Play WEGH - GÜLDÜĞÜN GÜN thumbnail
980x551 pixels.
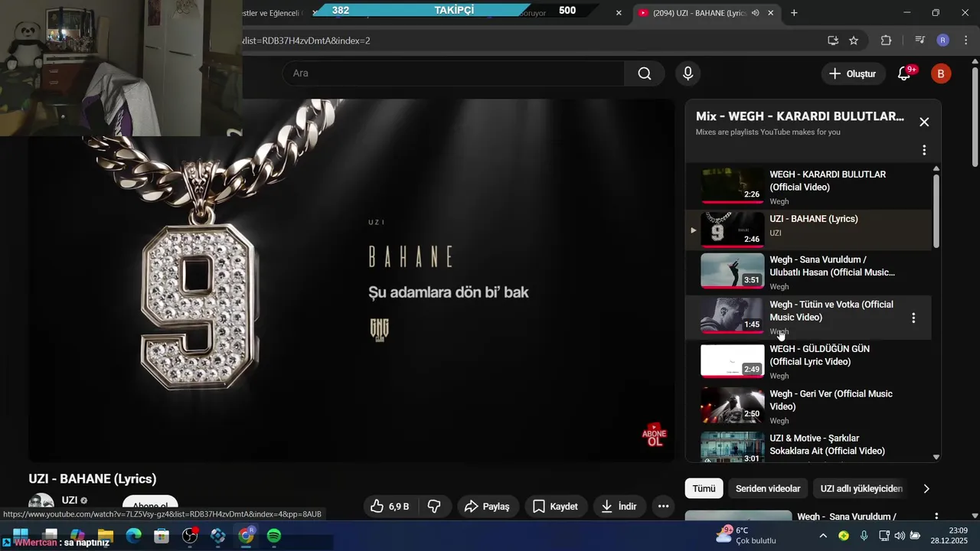click(733, 360)
